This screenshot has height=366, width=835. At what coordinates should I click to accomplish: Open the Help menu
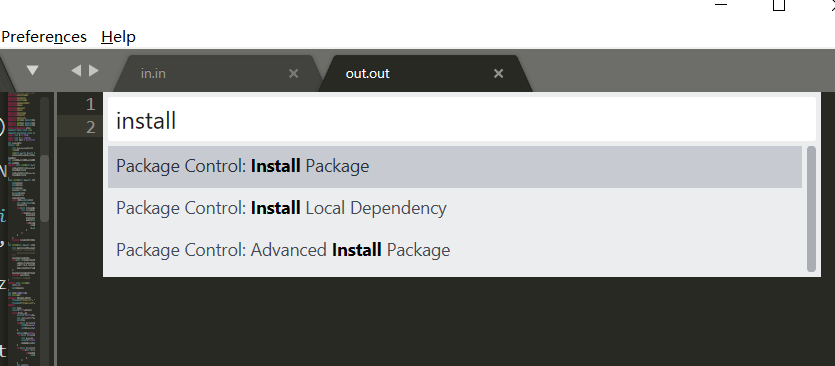118,37
